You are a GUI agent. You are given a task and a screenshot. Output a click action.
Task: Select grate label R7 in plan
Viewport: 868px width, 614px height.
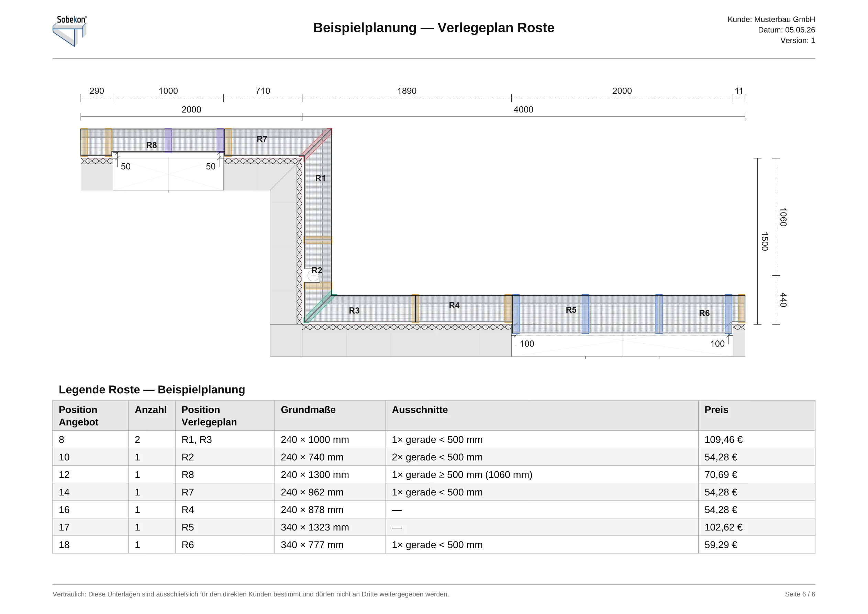(262, 139)
